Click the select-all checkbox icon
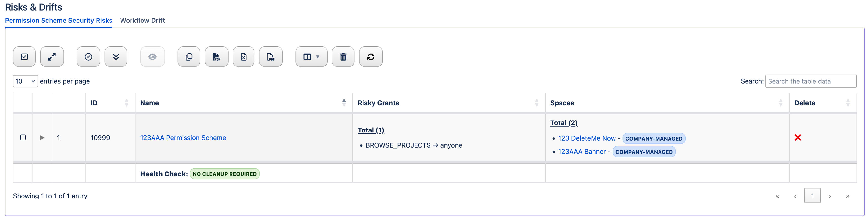The height and width of the screenshot is (220, 868). coord(24,57)
